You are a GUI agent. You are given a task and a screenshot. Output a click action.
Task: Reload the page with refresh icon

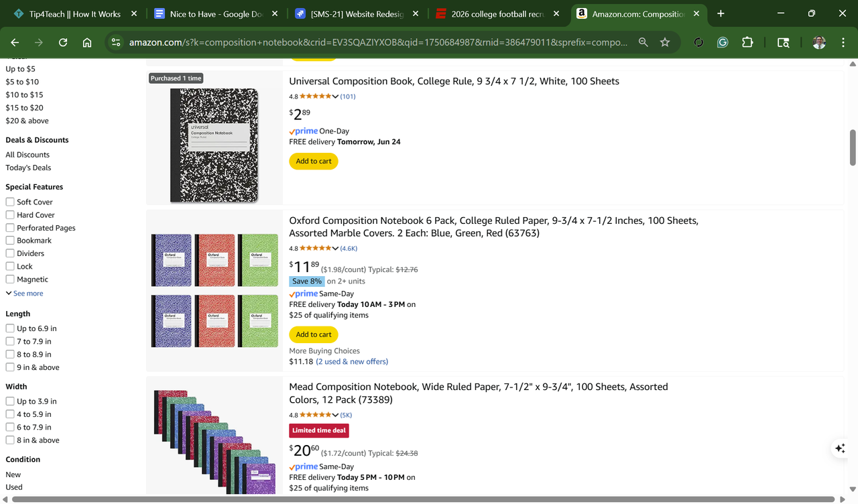[x=63, y=42]
